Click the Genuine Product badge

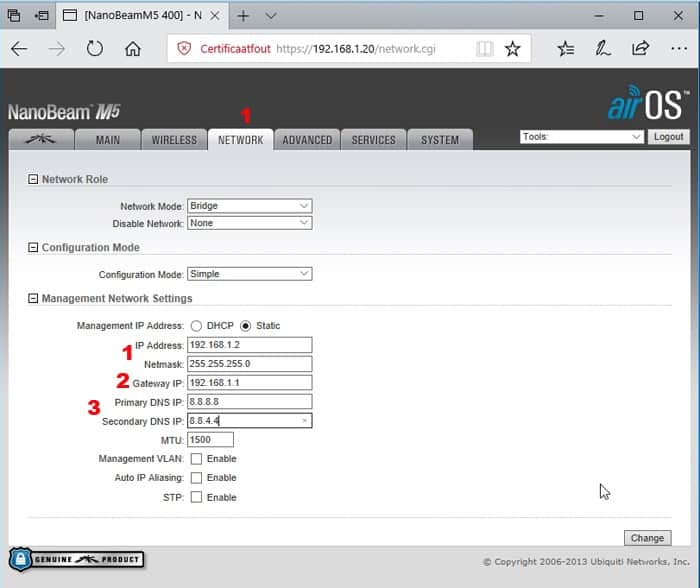[76, 559]
